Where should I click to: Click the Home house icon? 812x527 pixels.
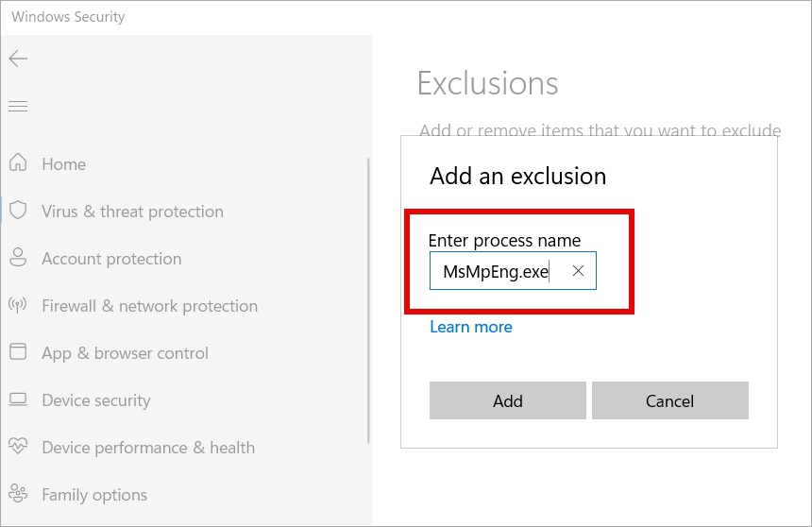(18, 162)
